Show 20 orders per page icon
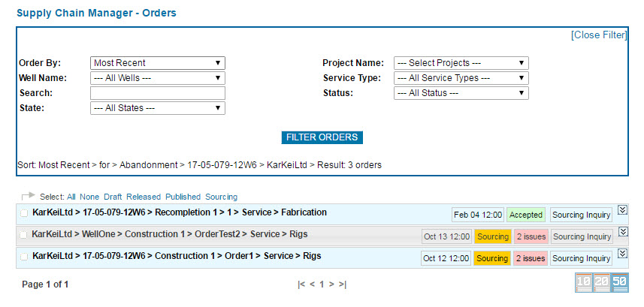The width and height of the screenshot is (644, 307). [x=602, y=283]
